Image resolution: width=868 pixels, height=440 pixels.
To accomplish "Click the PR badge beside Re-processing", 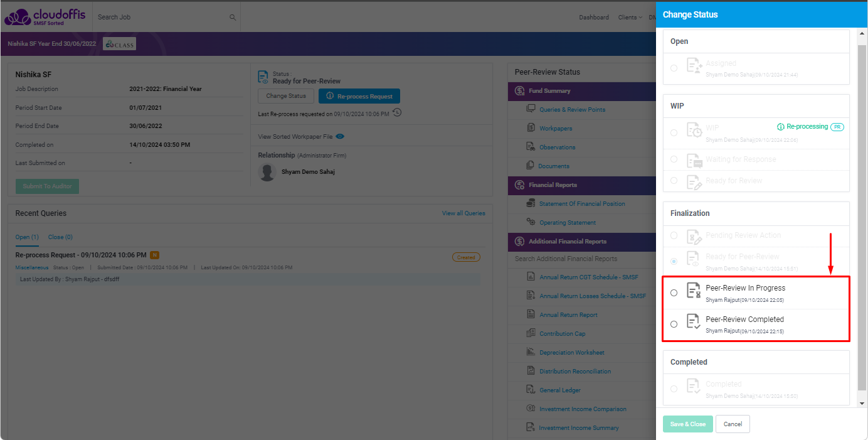I will (x=837, y=127).
